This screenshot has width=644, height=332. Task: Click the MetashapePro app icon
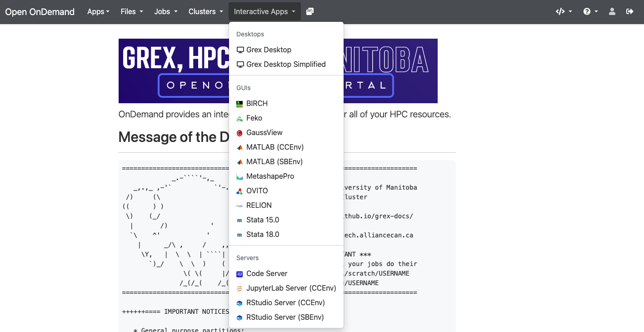[240, 176]
